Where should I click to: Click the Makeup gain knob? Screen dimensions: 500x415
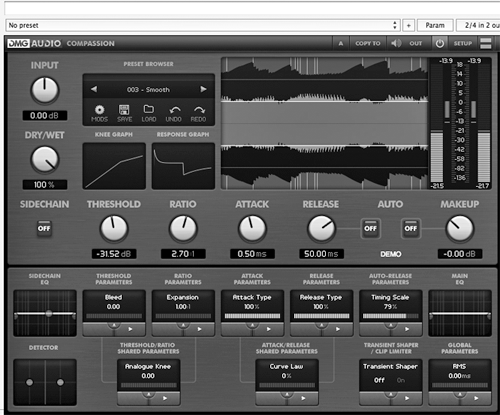(x=460, y=229)
